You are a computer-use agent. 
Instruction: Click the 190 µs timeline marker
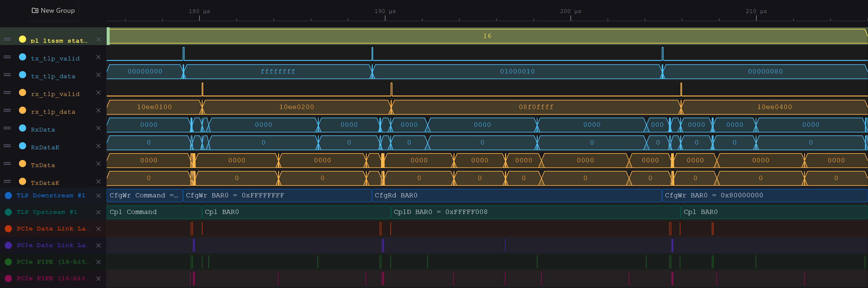coord(385,12)
